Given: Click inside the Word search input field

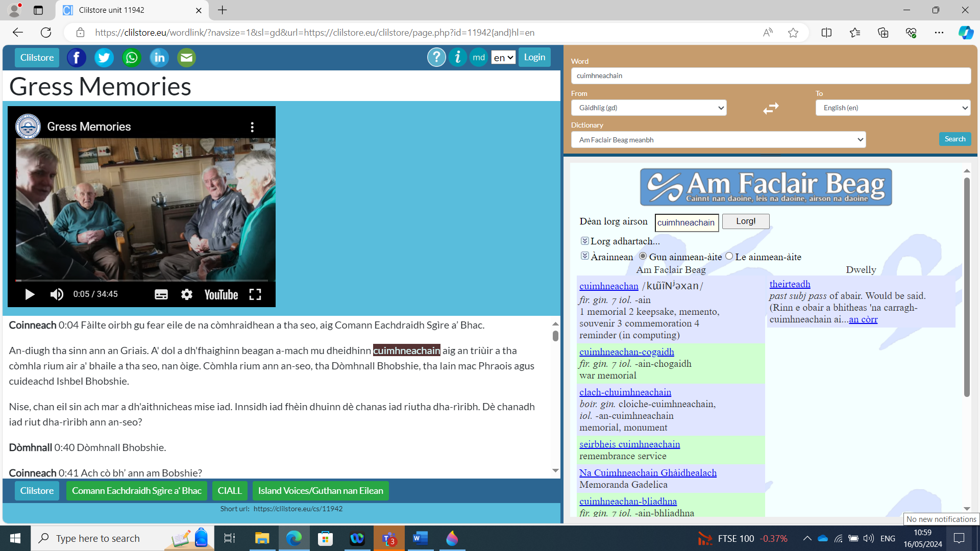Looking at the screenshot, I should point(771,76).
